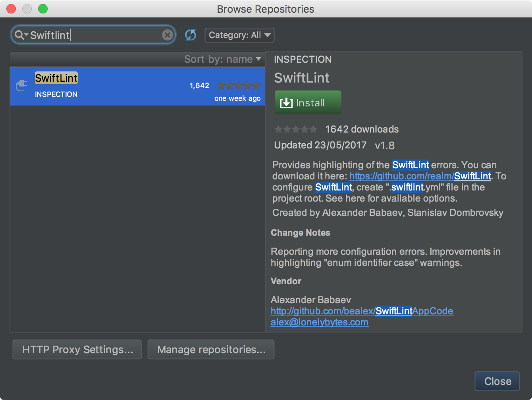Open Manage repositories dialog

coord(211,350)
